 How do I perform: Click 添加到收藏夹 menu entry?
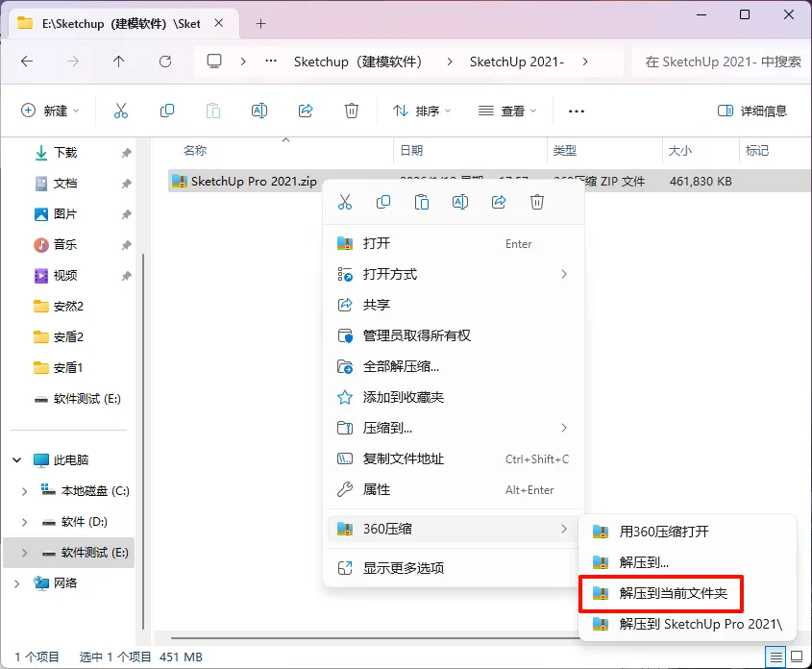click(x=454, y=397)
